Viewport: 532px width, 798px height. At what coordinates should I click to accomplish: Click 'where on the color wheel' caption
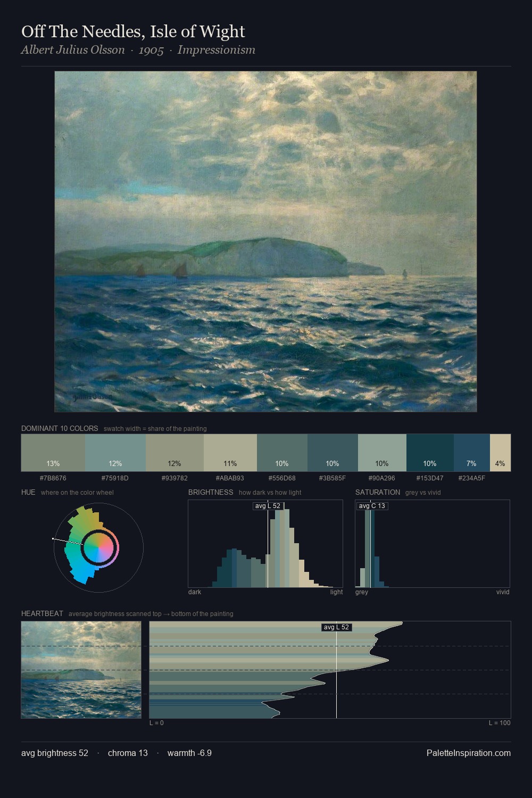click(77, 493)
